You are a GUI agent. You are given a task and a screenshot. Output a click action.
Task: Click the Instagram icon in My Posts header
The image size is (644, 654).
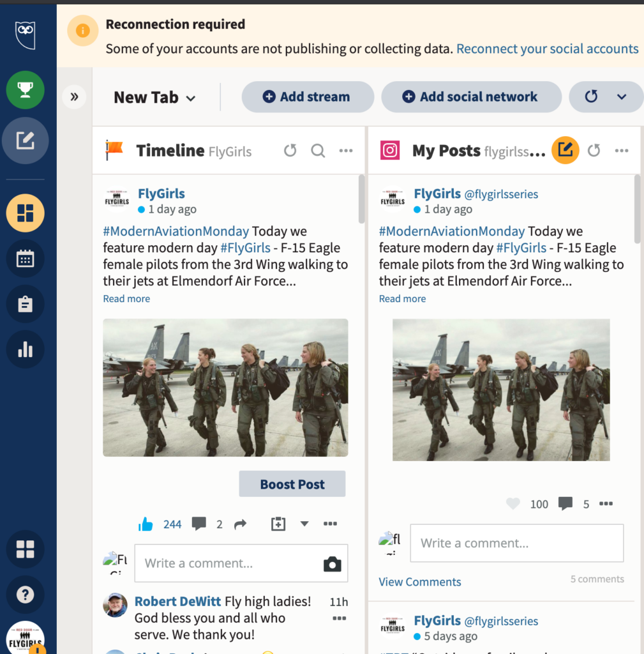tap(390, 150)
